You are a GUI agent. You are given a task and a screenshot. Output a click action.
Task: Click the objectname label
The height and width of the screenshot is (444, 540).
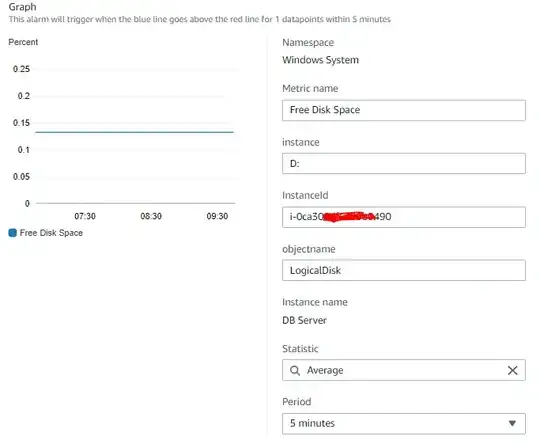coord(309,249)
